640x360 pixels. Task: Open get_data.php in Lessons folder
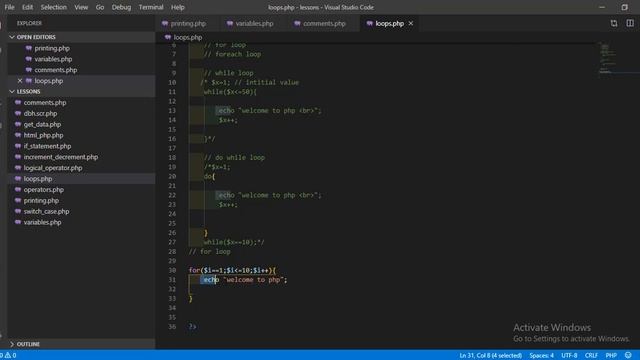point(42,124)
